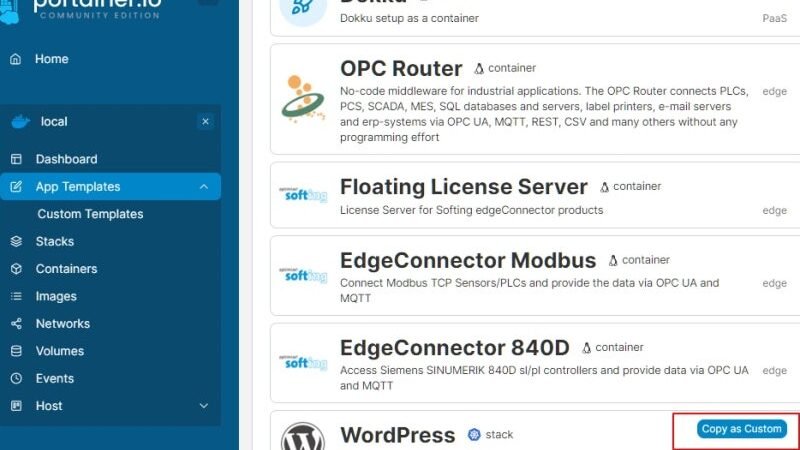Viewport: 800px width, 450px height.
Task: Select the Dokku setup description text
Action: [x=409, y=18]
